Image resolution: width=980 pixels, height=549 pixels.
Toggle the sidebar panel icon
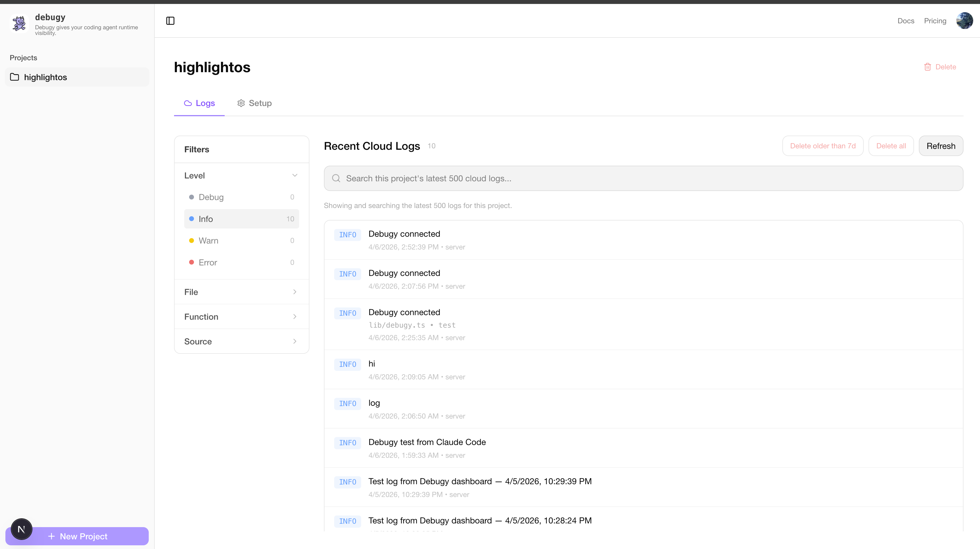pyautogui.click(x=170, y=20)
